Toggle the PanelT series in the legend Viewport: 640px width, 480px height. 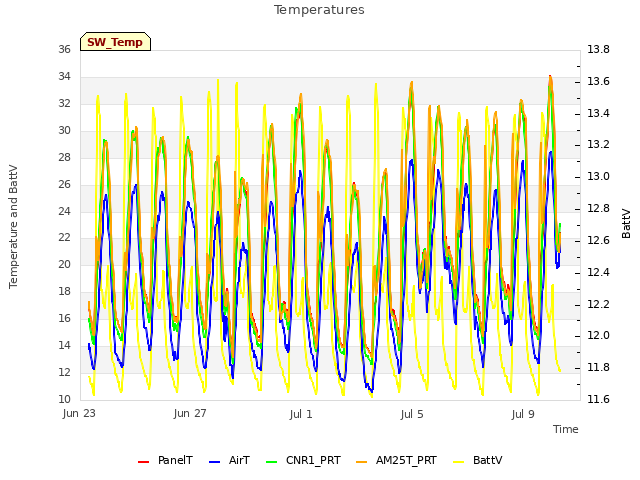coord(165,460)
